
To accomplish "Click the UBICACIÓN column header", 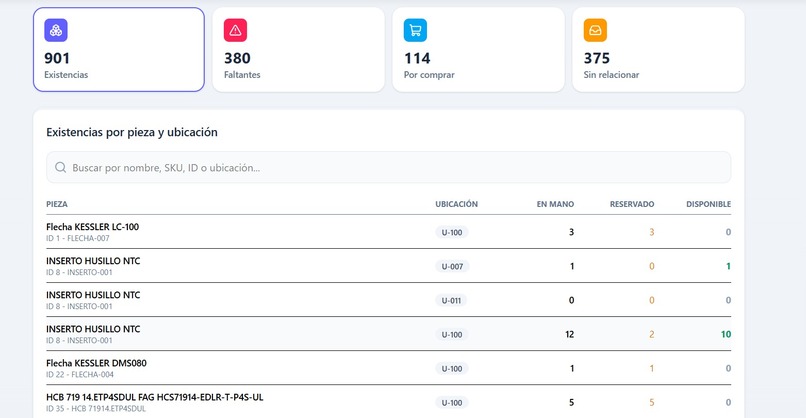I will 456,204.
